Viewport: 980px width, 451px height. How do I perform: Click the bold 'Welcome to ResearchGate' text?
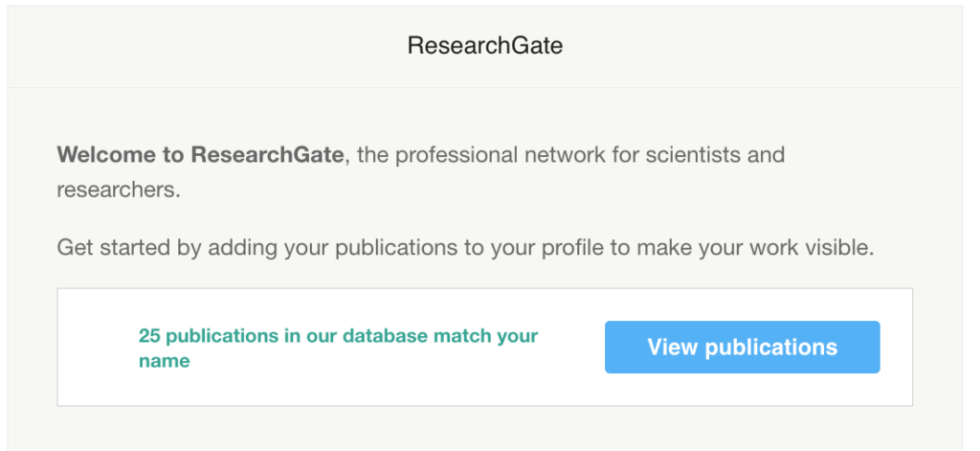click(200, 154)
